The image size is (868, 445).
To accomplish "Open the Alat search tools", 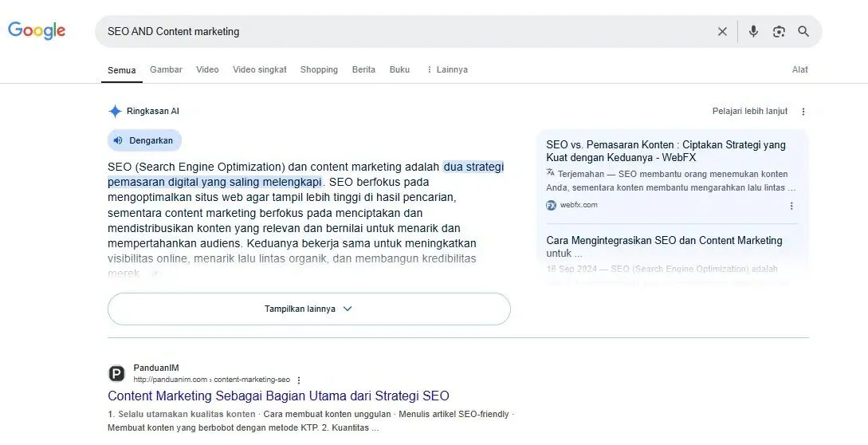I will click(x=800, y=69).
